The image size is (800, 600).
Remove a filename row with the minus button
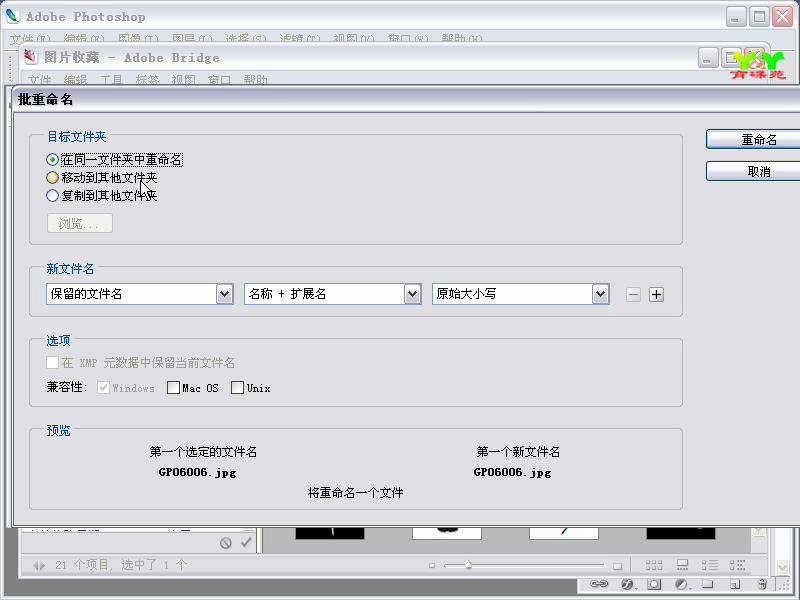pyautogui.click(x=633, y=294)
